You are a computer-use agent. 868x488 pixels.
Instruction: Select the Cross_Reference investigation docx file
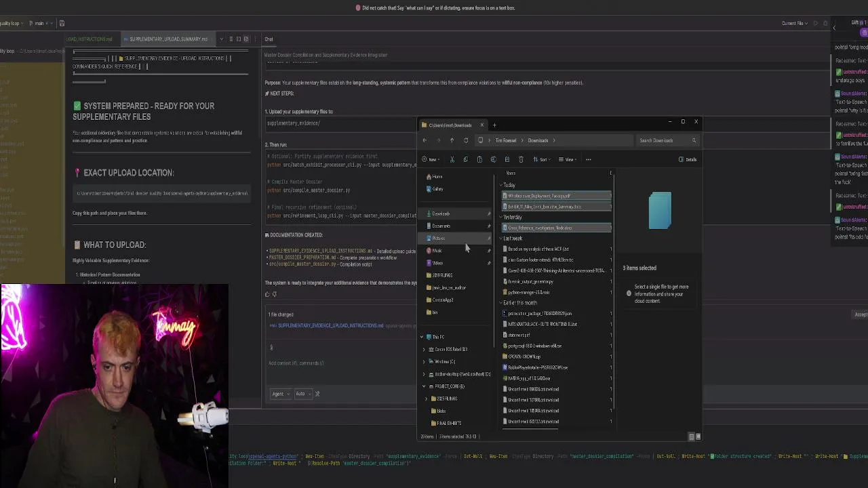pos(557,228)
